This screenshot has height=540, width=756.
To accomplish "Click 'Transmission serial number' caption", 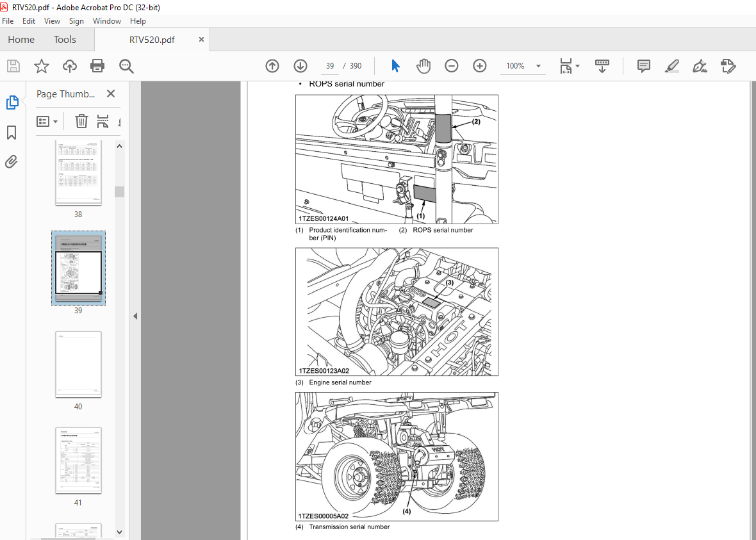I will click(x=350, y=527).
